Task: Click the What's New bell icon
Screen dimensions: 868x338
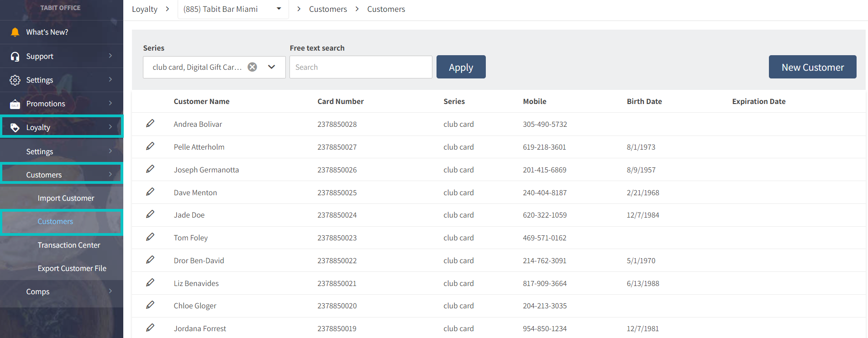Action: pyautogui.click(x=15, y=32)
